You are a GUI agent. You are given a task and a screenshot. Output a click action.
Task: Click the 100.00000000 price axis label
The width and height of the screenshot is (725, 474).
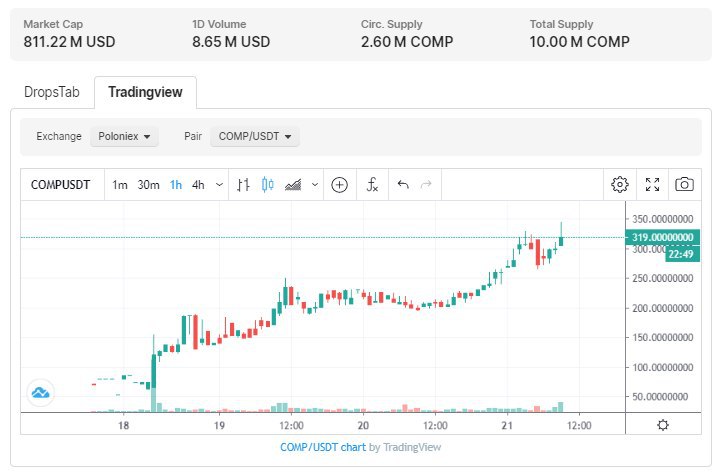pyautogui.click(x=663, y=367)
